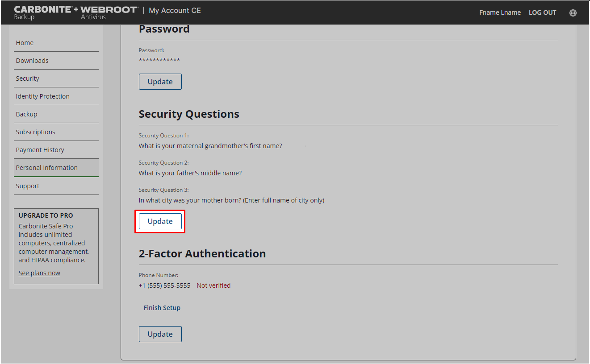Update your Security Questions
This screenshot has height=364, width=590.
160,221
